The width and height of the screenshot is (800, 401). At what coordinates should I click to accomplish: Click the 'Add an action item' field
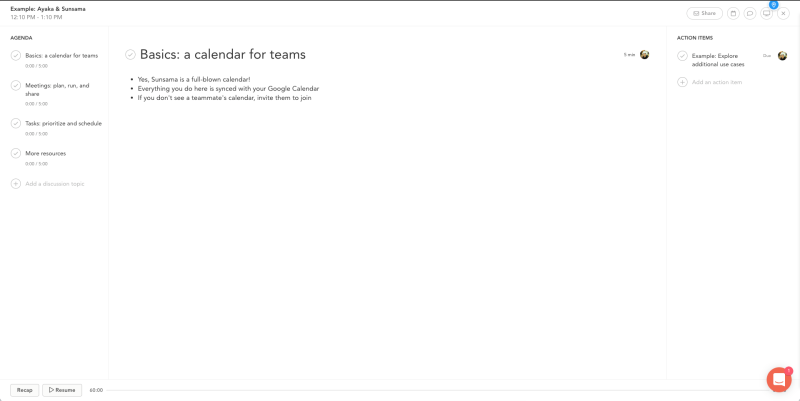click(x=717, y=82)
